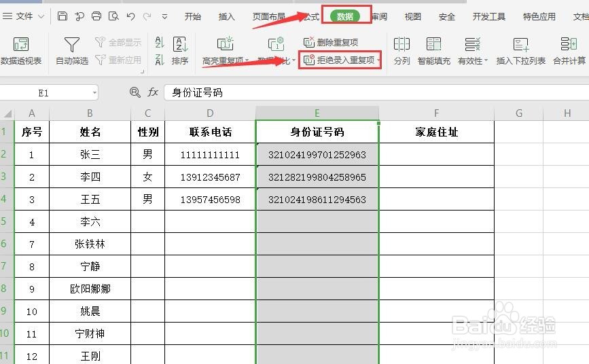Click the 家庭住址 header cell

pos(437,132)
